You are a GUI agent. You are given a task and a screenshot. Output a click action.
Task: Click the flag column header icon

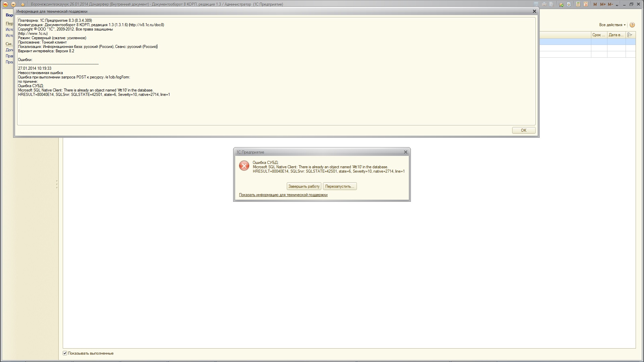point(630,35)
